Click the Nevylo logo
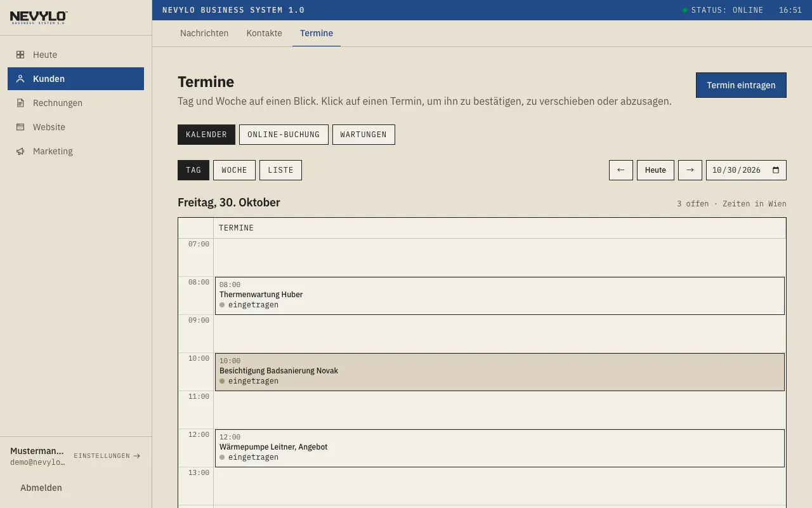The height and width of the screenshot is (508, 812). (x=39, y=18)
